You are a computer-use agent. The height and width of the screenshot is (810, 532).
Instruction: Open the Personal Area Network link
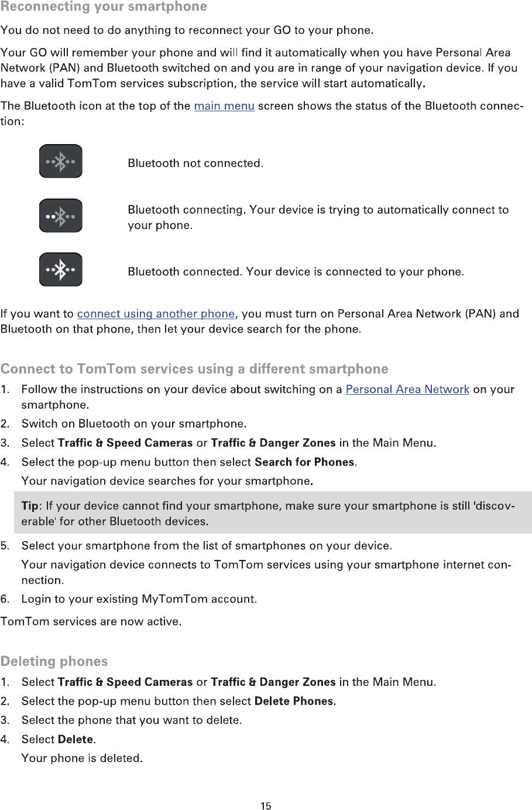(x=407, y=389)
